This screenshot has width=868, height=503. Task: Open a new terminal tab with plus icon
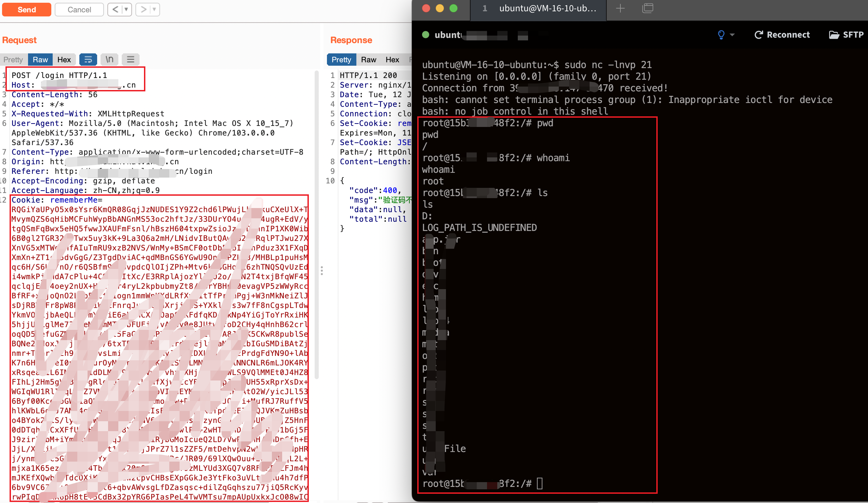(620, 9)
